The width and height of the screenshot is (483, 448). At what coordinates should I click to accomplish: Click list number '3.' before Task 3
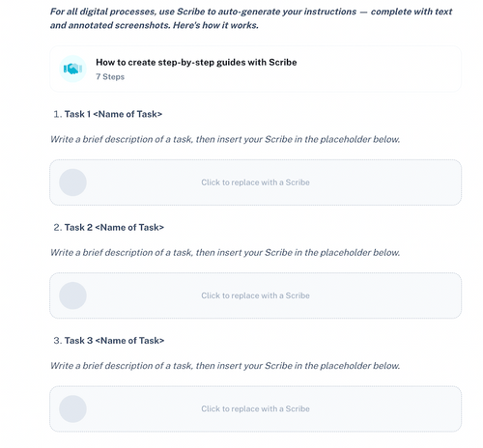point(58,341)
